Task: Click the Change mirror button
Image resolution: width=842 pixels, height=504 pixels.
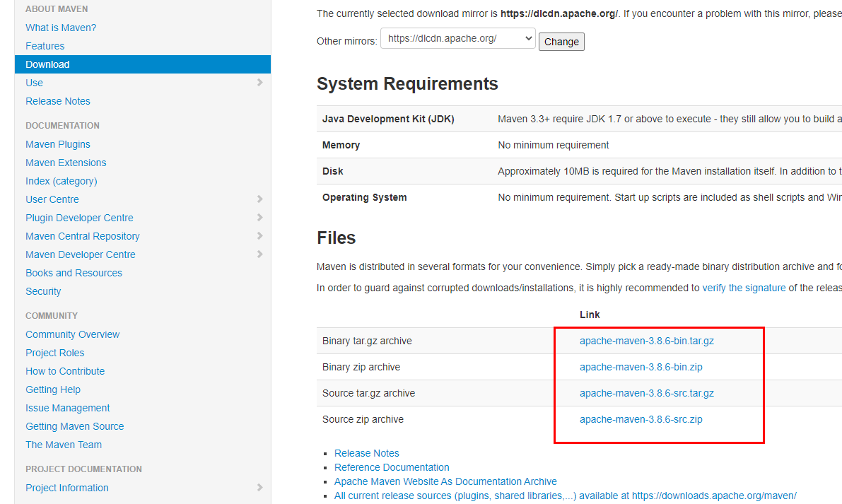Action: [561, 42]
